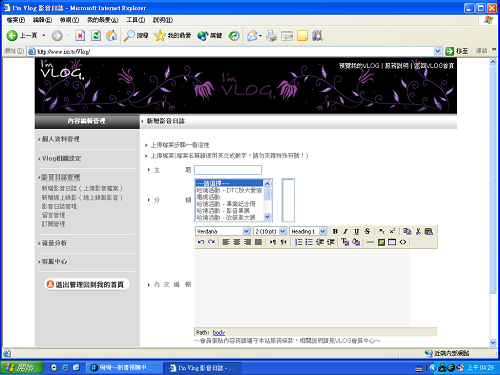Open the 工具 menu in the menu bar
The height and width of the screenshot is (375, 500).
[x=135, y=20]
